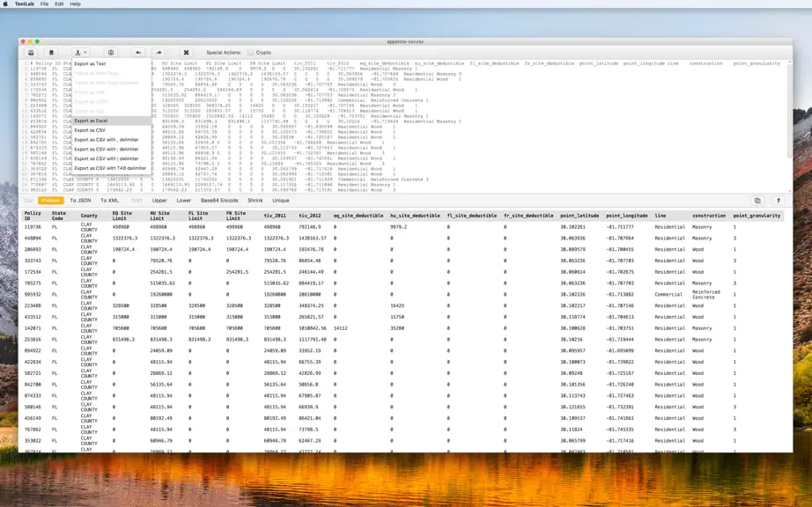This screenshot has width=812, height=507.
Task: Click the HU Site Limit column header
Action: pyautogui.click(x=159, y=216)
